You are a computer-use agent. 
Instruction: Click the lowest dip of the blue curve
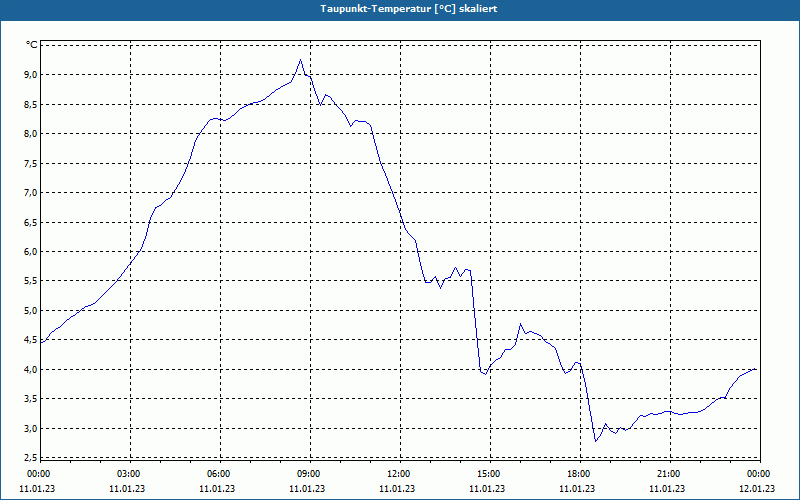coord(595,441)
